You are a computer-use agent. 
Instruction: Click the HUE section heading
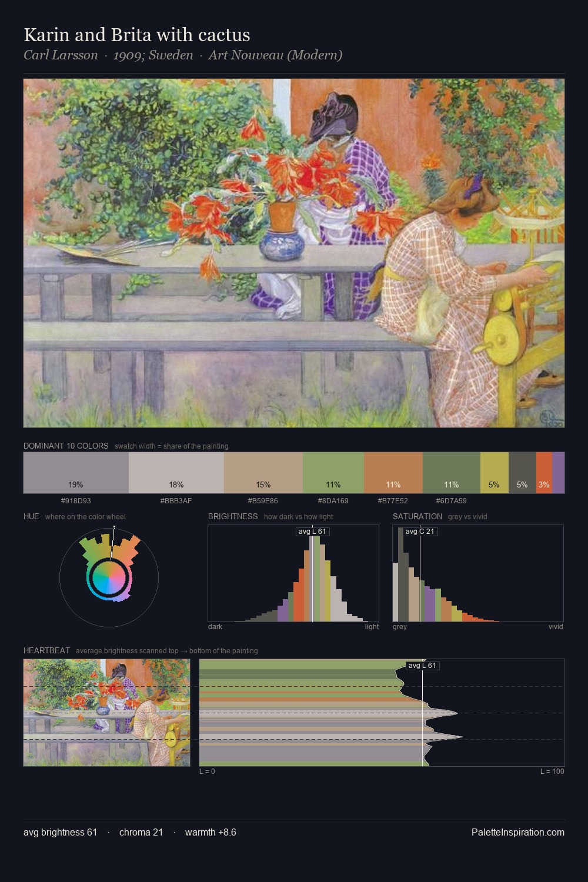(x=31, y=516)
